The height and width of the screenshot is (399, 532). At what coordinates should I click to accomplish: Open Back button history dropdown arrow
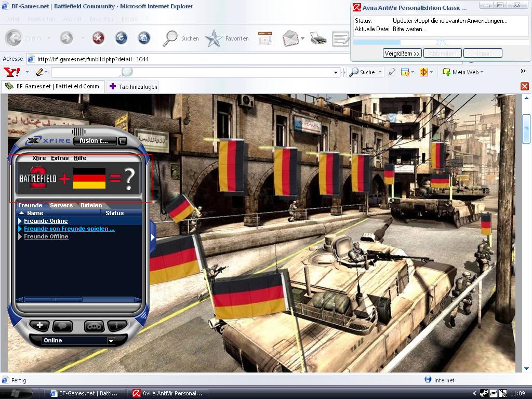point(49,38)
